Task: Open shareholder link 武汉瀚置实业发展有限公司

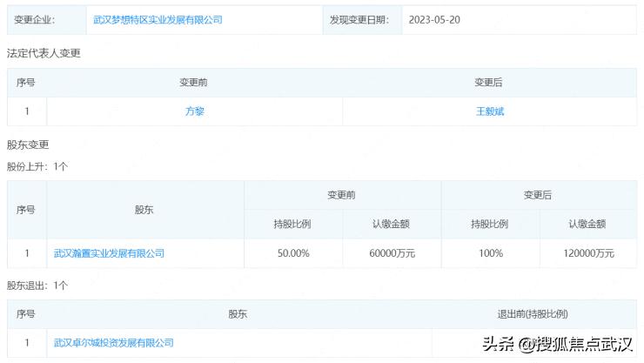Action: point(109,253)
